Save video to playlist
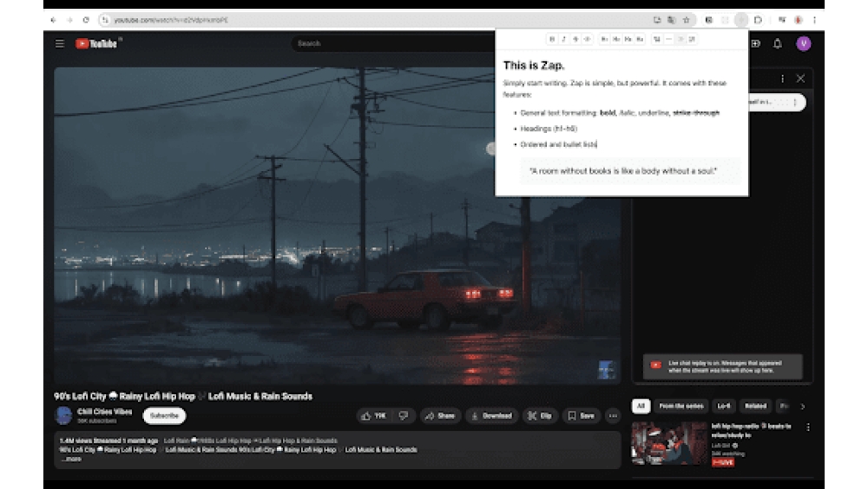This screenshot has height=489, width=868. [x=582, y=416]
